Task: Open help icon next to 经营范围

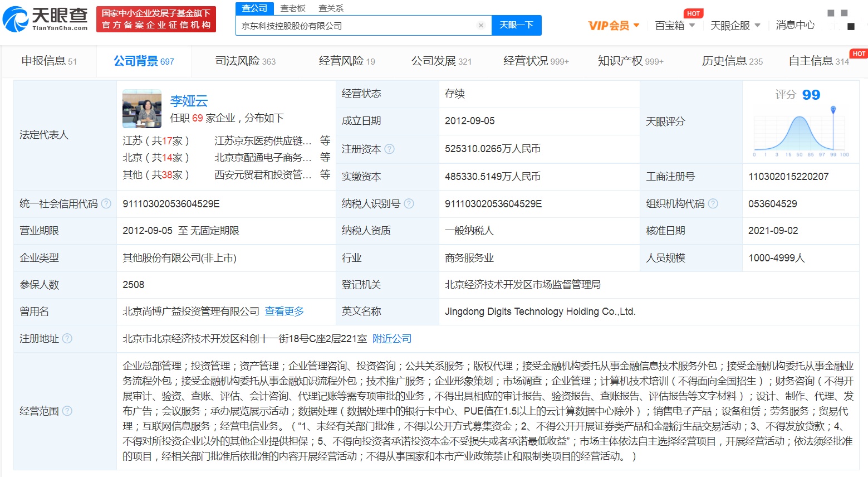Action: pyautogui.click(x=67, y=411)
